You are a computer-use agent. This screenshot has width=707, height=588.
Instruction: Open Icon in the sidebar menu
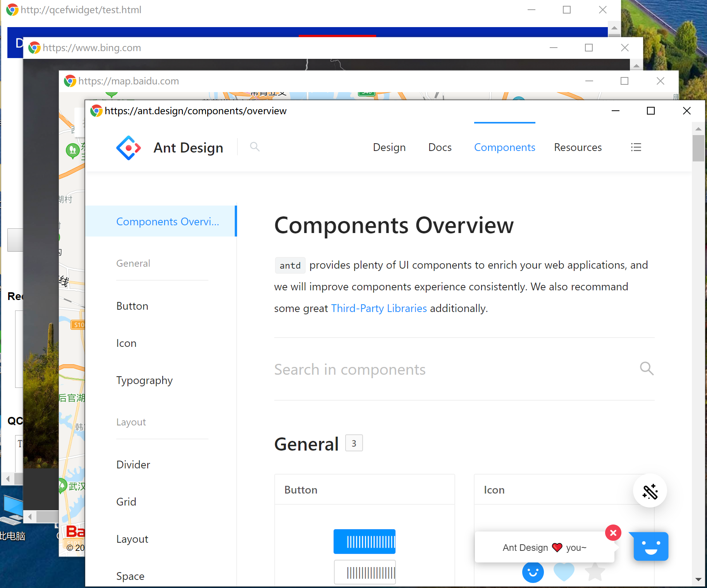[x=126, y=343]
